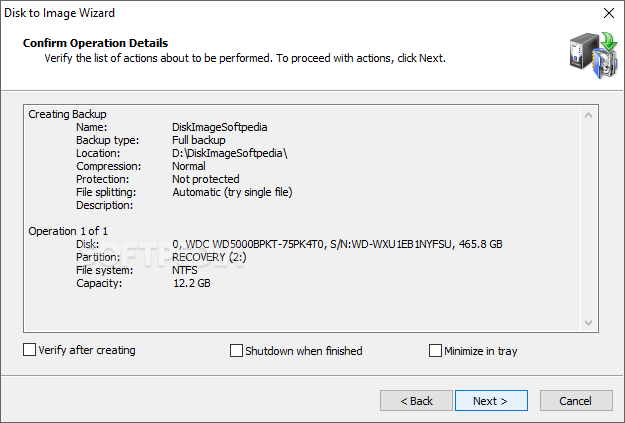Click the backup name DiskImageSoftpedia
This screenshot has height=423, width=625.
(x=220, y=127)
